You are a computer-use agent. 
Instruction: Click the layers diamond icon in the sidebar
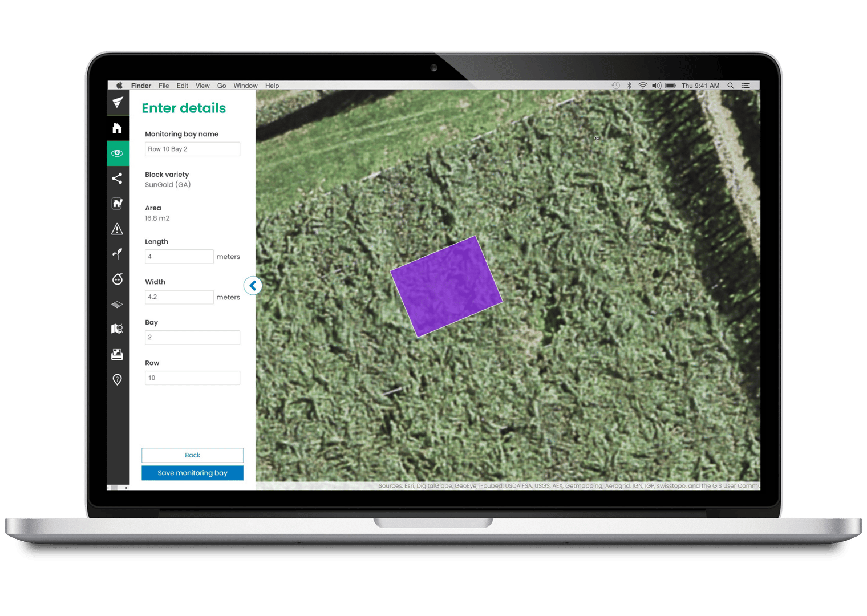(118, 304)
